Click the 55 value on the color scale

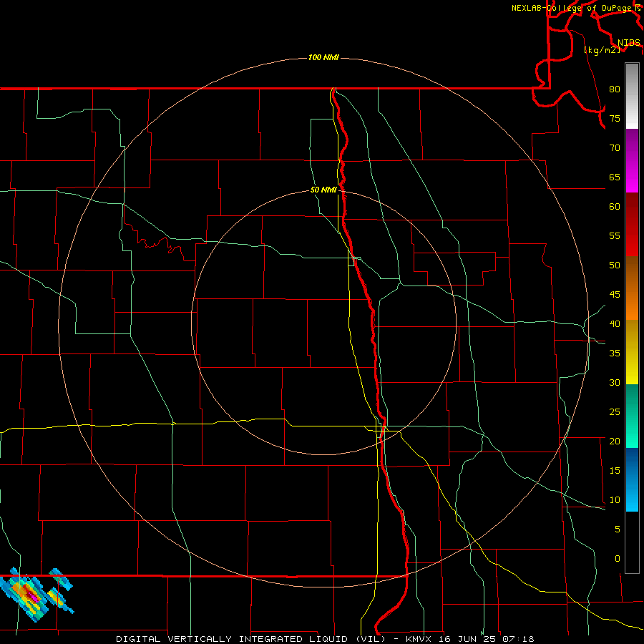click(615, 236)
